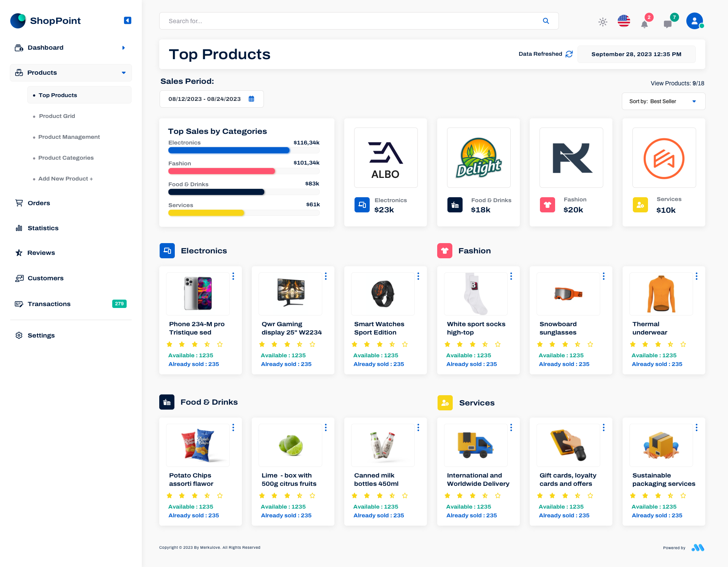Switch language via the US flag

click(624, 21)
